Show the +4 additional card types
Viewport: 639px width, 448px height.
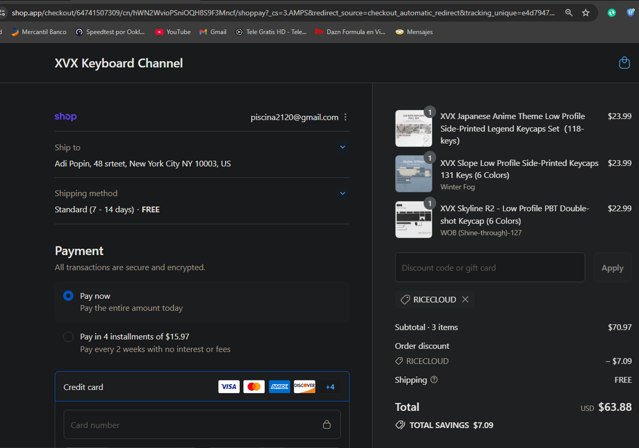tap(330, 387)
